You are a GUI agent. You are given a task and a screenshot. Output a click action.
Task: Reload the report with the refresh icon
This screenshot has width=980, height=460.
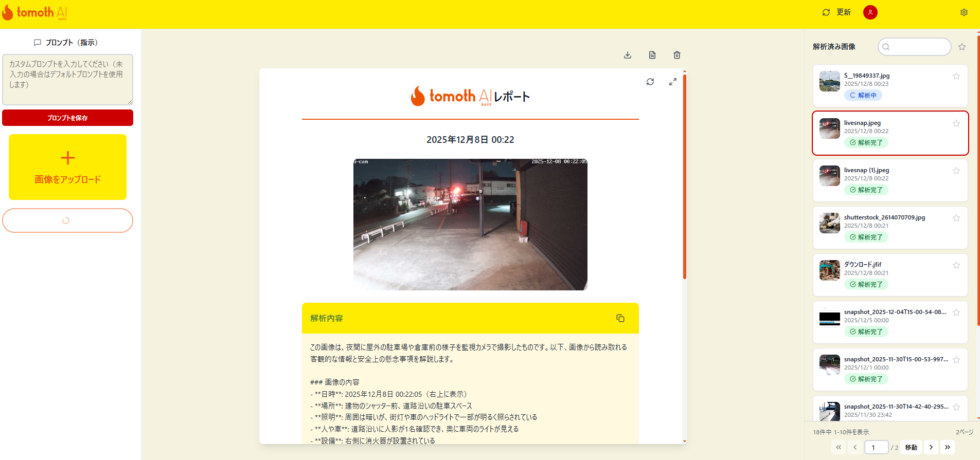(650, 82)
